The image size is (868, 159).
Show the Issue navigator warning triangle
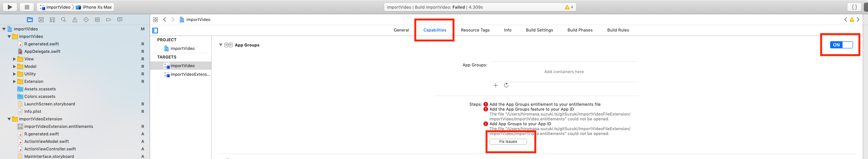point(75,19)
